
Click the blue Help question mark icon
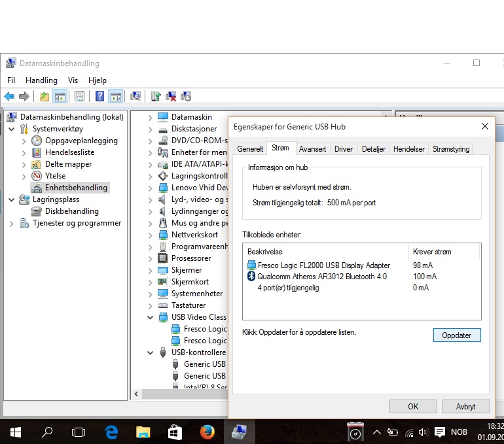click(99, 96)
